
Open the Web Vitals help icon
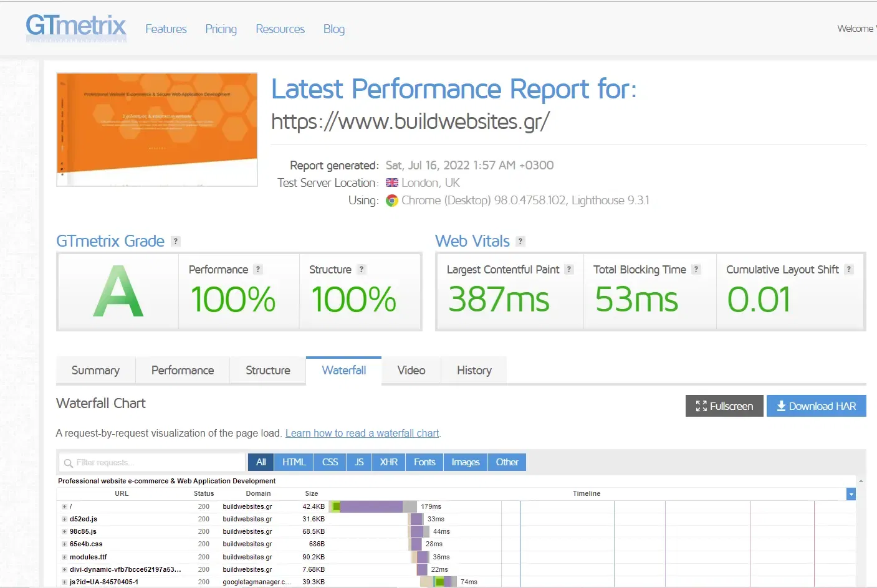[521, 241]
